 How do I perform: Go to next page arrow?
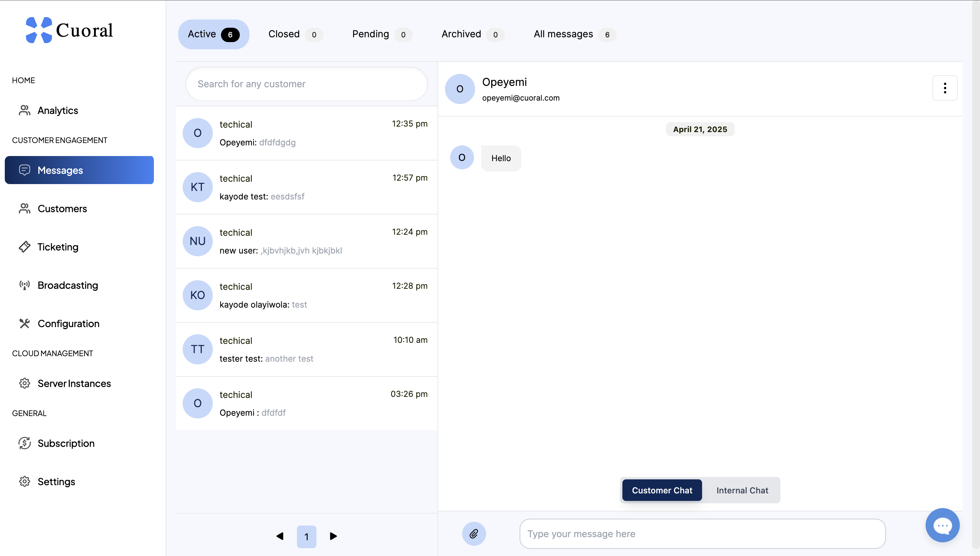pyautogui.click(x=333, y=536)
